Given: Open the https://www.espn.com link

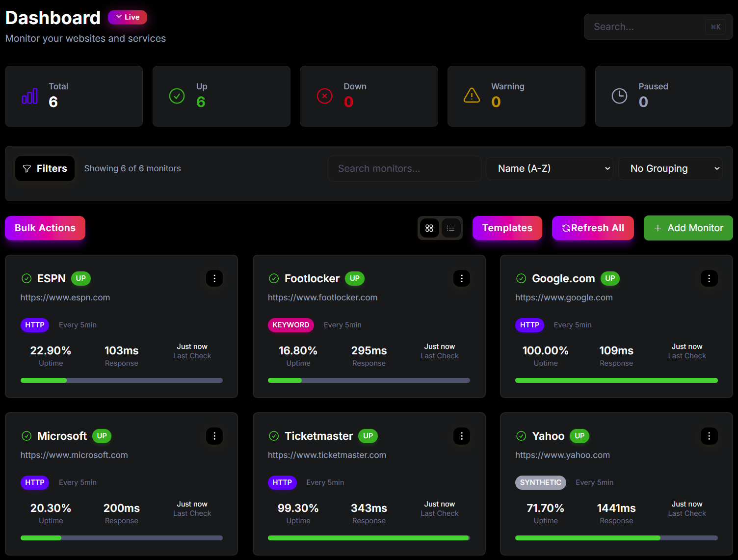Looking at the screenshot, I should pos(65,297).
